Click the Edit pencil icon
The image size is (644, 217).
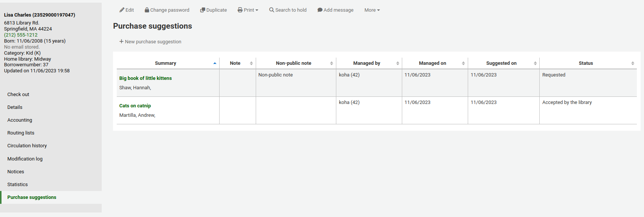(x=122, y=10)
